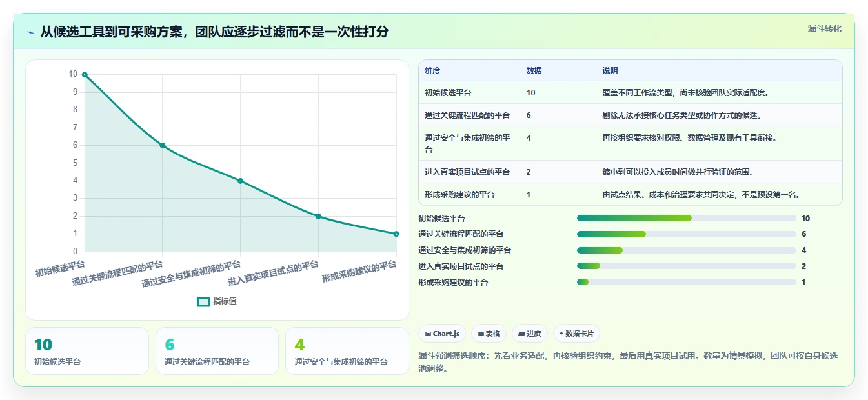Select the Chart.js chip

[x=442, y=334]
